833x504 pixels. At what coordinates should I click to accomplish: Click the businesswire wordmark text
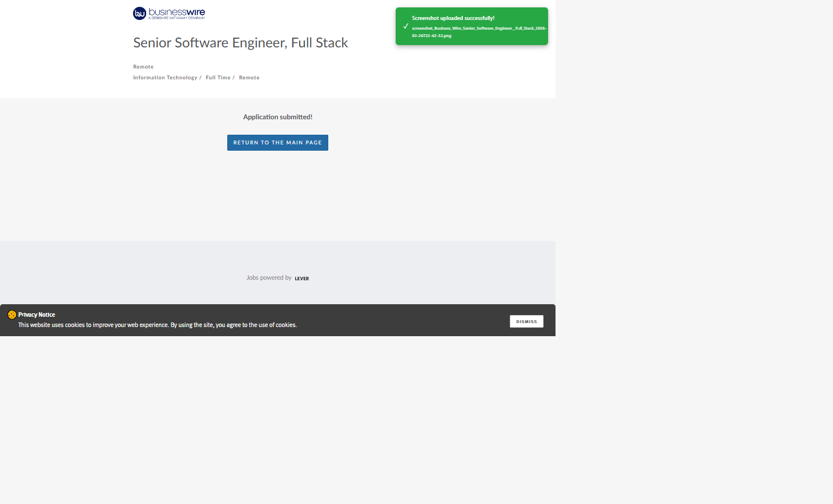pos(176,11)
